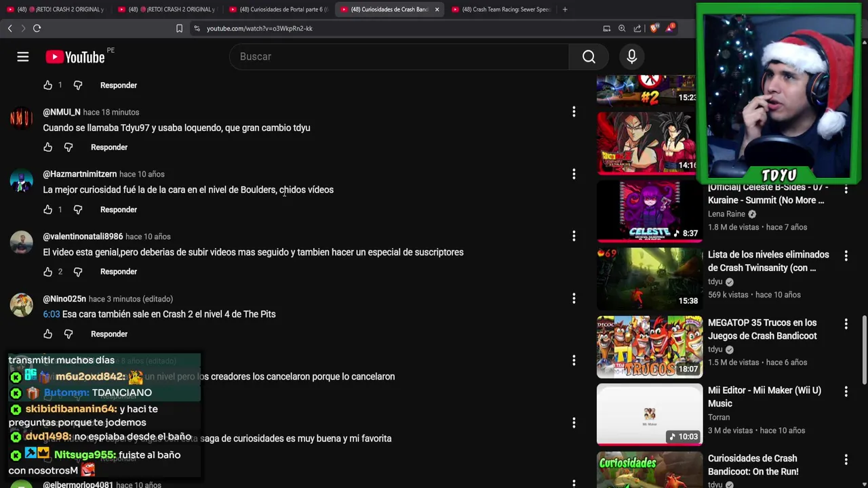Click the @NMUI_N profile avatar
This screenshot has width=868, height=488.
click(21, 118)
